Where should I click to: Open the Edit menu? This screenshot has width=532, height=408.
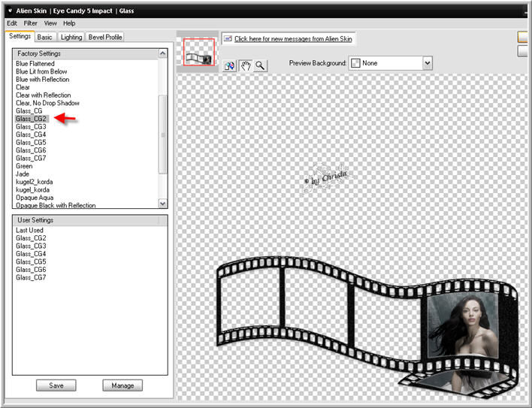(12, 23)
